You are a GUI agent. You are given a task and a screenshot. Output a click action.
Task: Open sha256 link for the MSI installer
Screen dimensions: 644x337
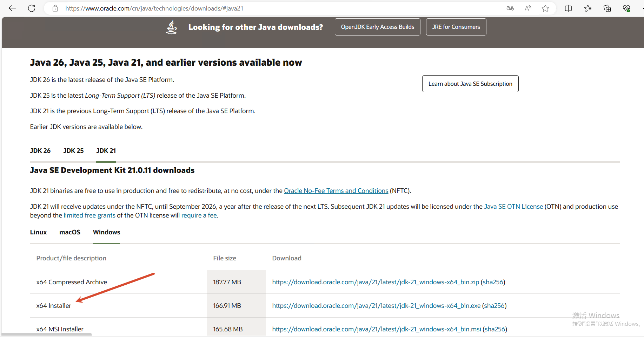click(x=495, y=329)
